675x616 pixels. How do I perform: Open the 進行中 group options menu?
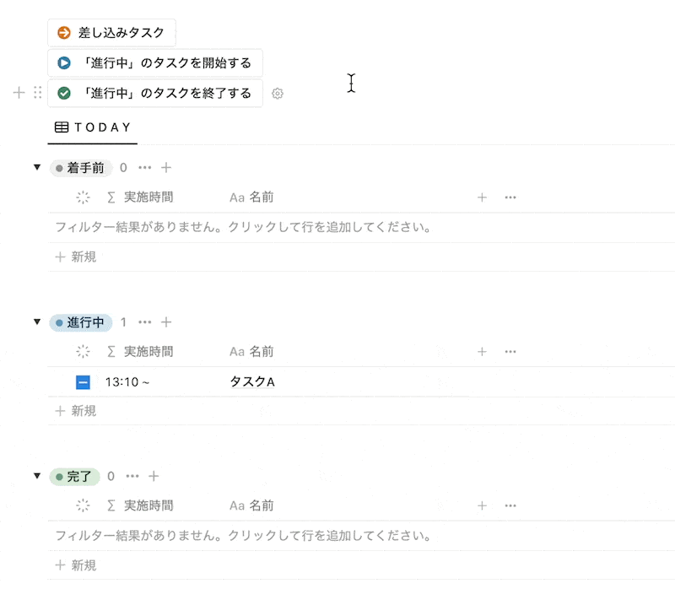point(144,322)
